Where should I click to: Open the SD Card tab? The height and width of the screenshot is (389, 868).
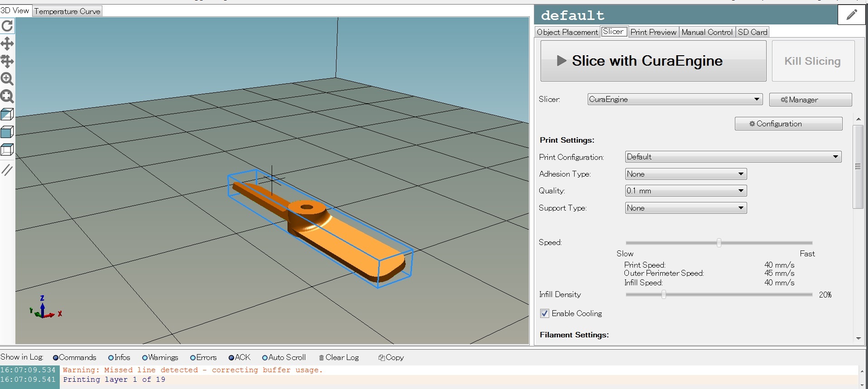point(753,32)
